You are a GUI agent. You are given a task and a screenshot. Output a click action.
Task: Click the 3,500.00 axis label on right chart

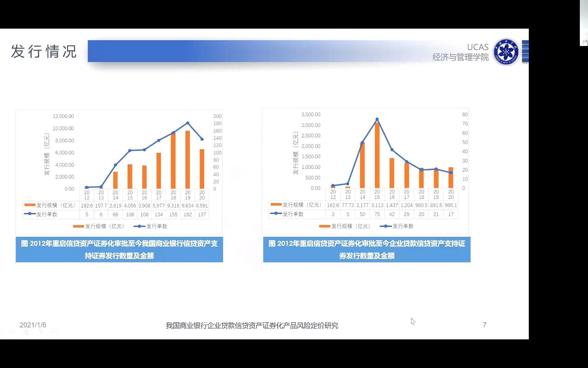click(x=311, y=114)
